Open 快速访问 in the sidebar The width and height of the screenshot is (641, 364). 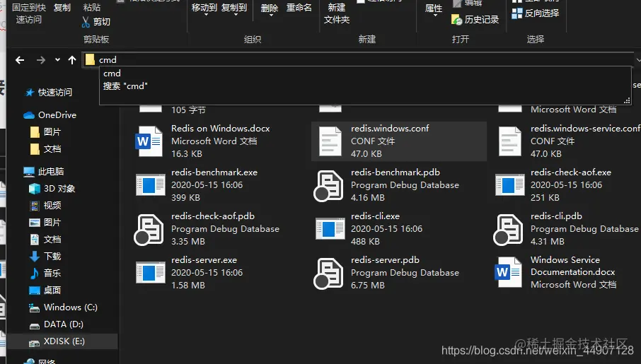coord(49,93)
